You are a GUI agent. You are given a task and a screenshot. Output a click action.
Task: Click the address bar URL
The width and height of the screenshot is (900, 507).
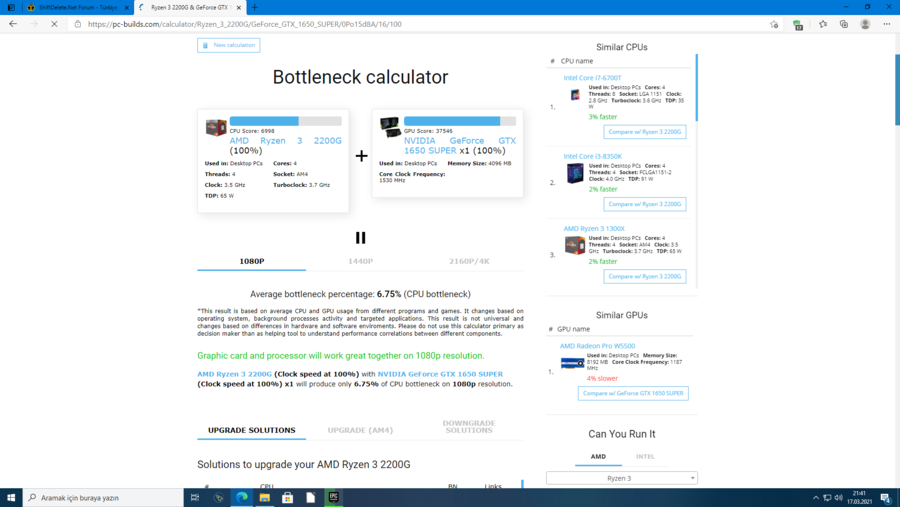click(245, 24)
